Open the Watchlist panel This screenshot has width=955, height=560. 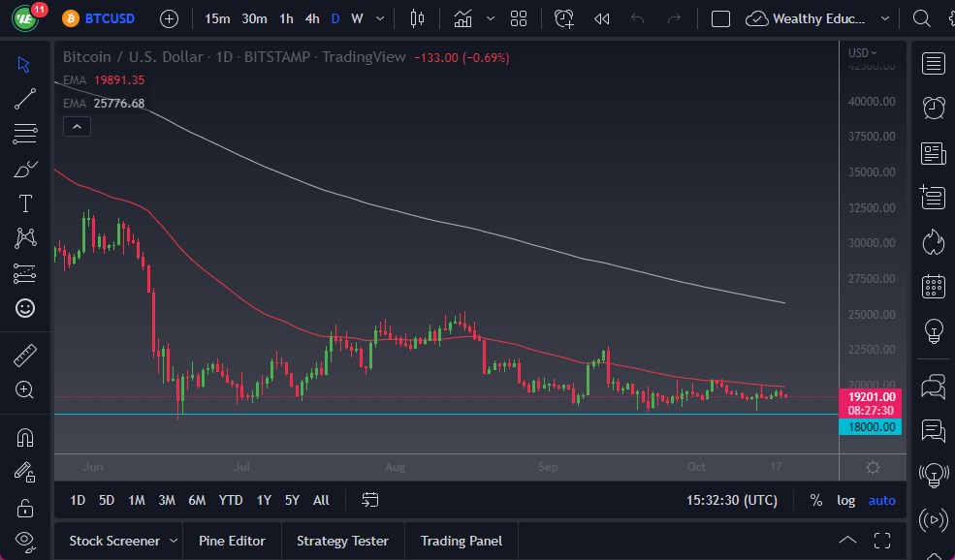pyautogui.click(x=932, y=63)
